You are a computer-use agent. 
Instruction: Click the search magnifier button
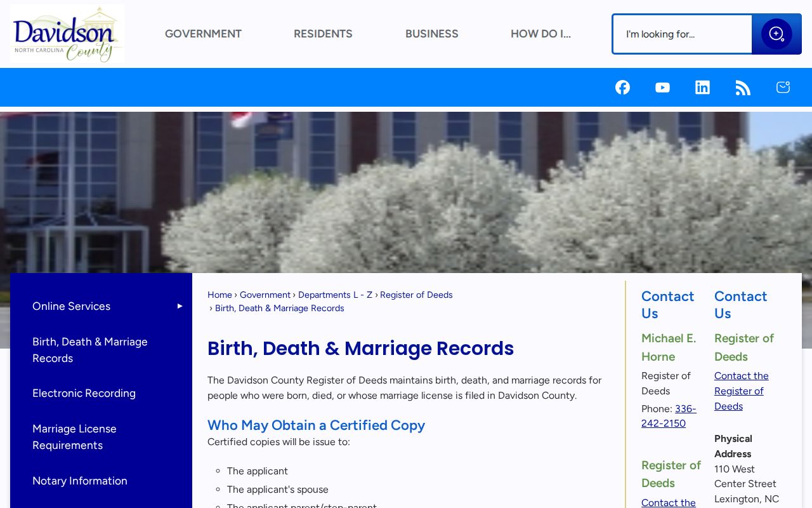(776, 34)
